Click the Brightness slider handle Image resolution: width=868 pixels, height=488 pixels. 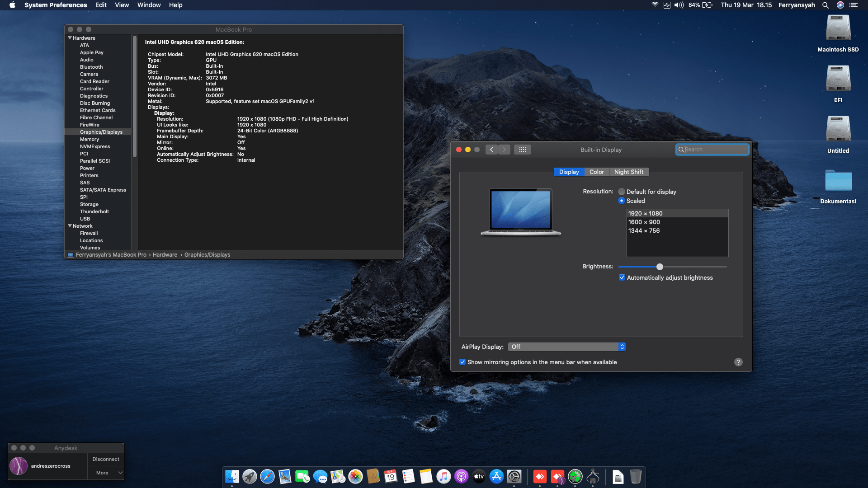660,267
